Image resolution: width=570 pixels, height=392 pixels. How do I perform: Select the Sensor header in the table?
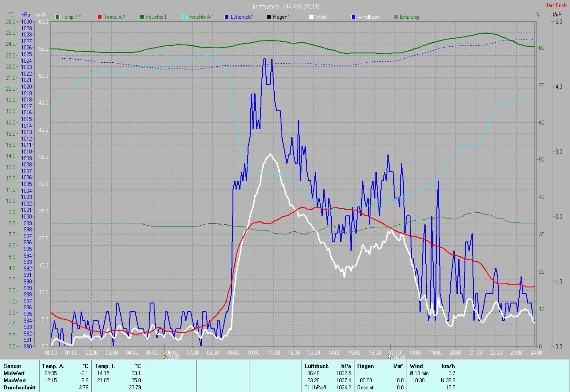point(12,366)
